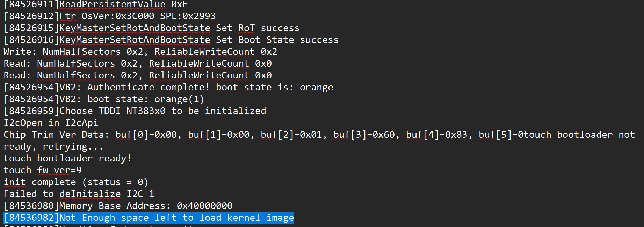The width and height of the screenshot is (644, 227).
Task: Click the 'boot state: orange(1)' text
Action: coord(146,99)
